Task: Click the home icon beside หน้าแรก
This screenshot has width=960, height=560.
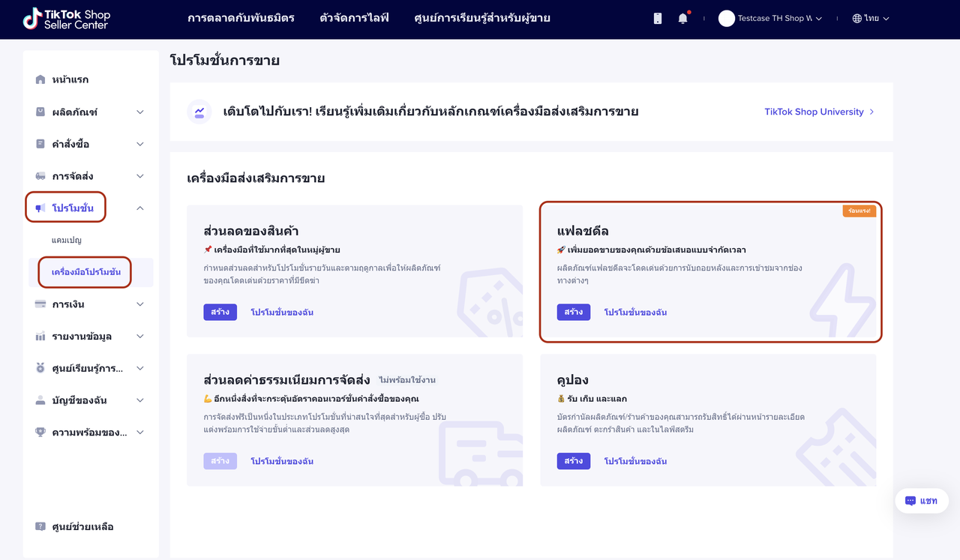Action: pyautogui.click(x=40, y=79)
